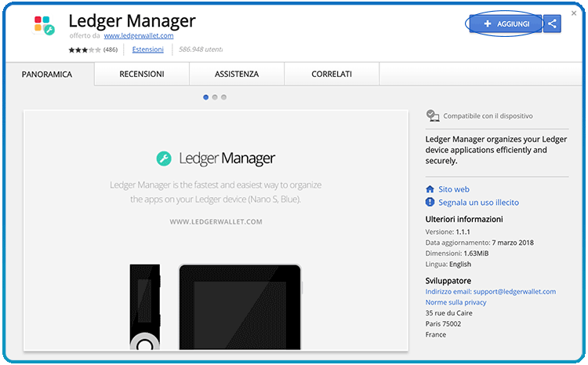
Task: Click the Ledger Manager title heading
Action: (132, 20)
